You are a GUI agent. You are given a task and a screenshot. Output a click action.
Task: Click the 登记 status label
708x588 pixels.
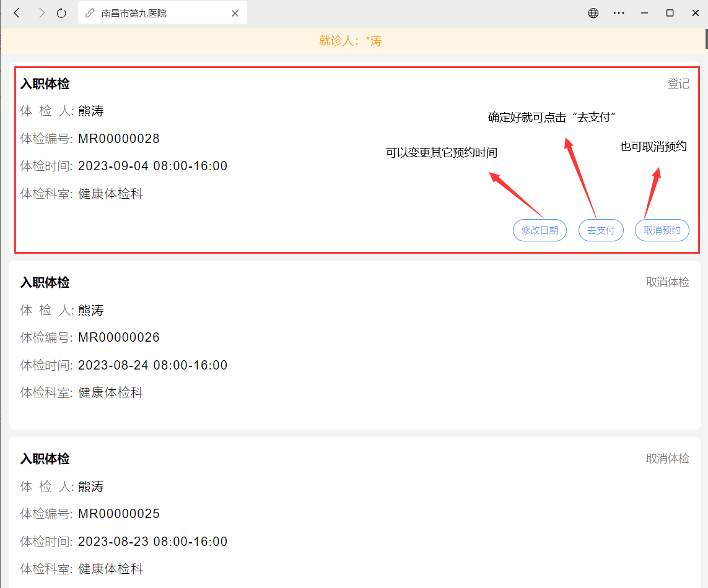point(678,84)
